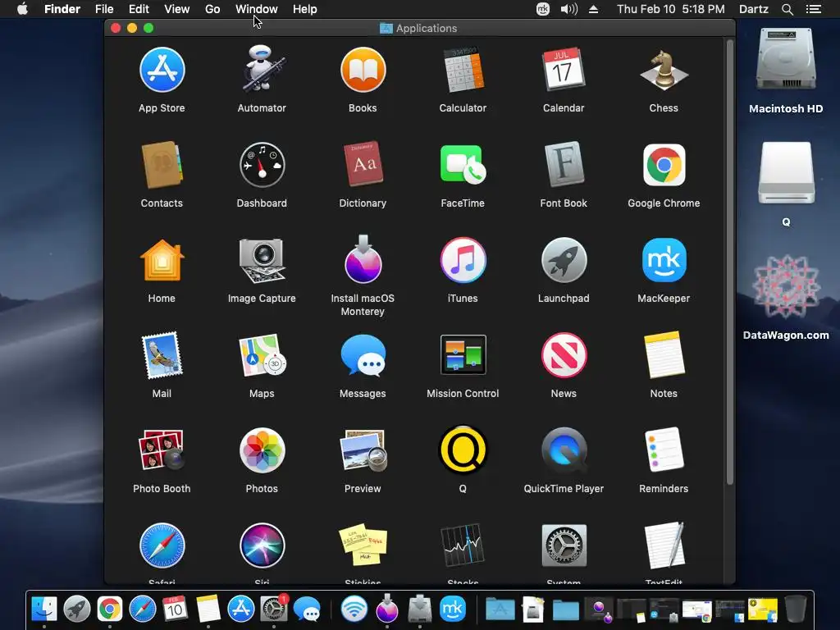Click the eject icon in menu bar
Viewport: 840px width, 630px height.
click(594, 9)
